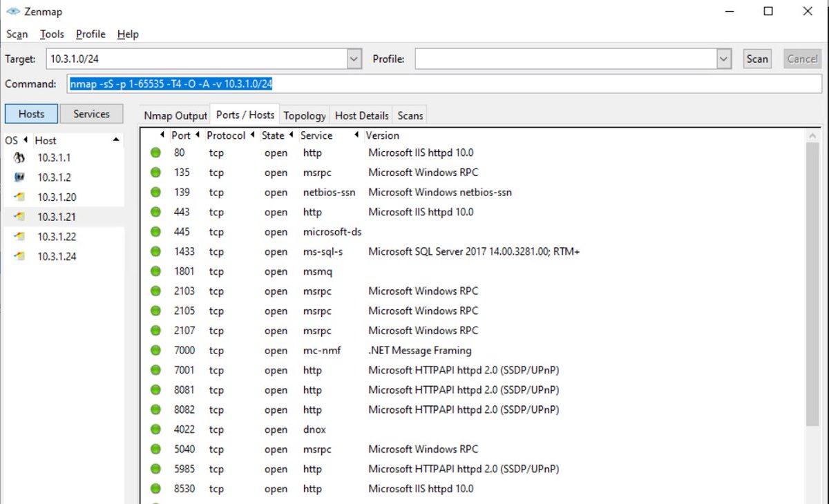Image resolution: width=829 pixels, height=504 pixels.
Task: Toggle the Hosts view button
Action: 31,114
